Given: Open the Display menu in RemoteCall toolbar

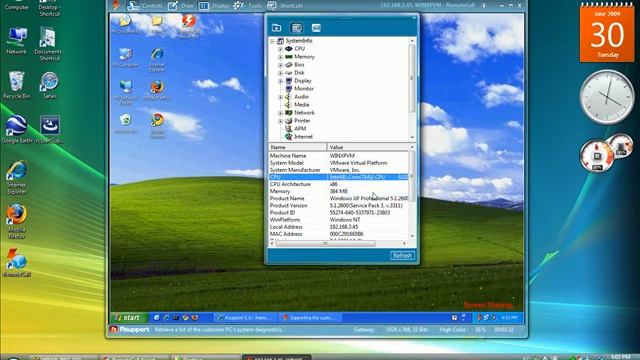Looking at the screenshot, I should (x=214, y=6).
